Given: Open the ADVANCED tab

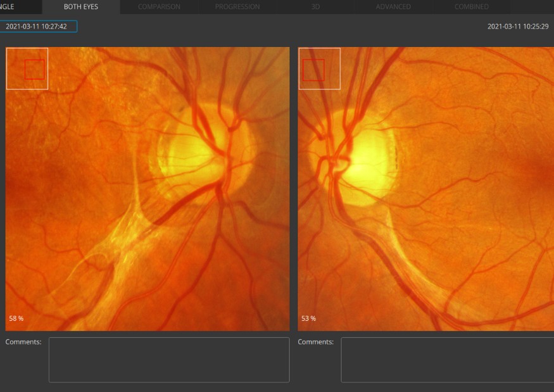Looking at the screenshot, I should click(x=393, y=7).
